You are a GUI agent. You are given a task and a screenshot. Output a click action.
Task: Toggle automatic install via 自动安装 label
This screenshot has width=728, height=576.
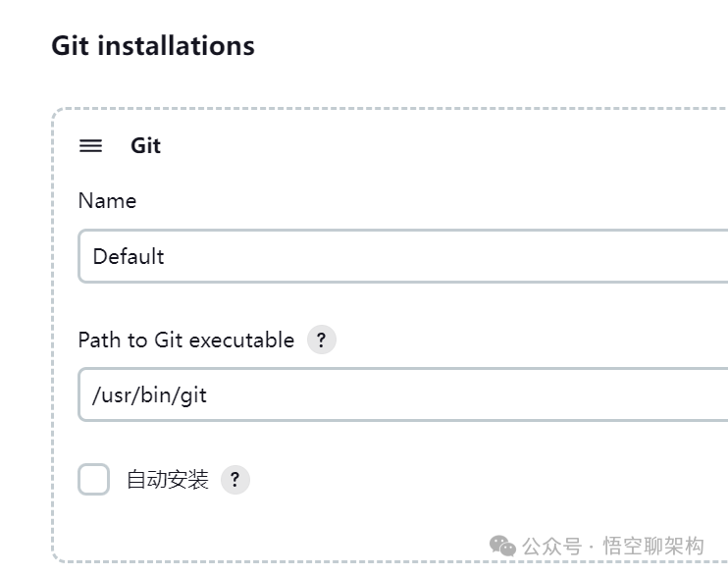tap(168, 480)
